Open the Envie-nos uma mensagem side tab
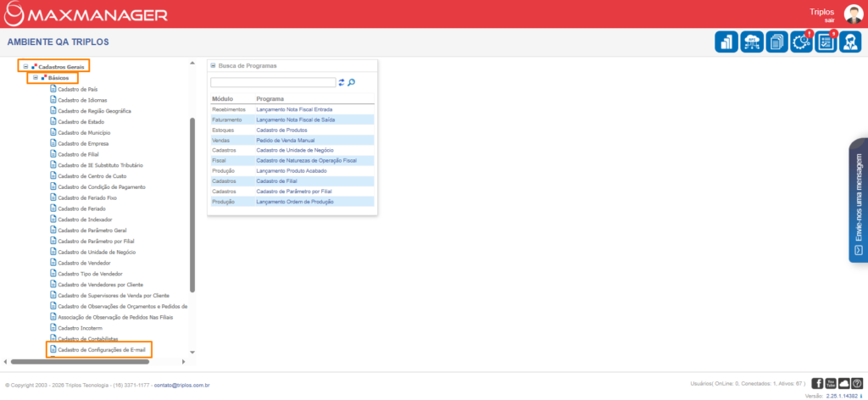Image resolution: width=868 pixels, height=400 pixels. [858, 200]
